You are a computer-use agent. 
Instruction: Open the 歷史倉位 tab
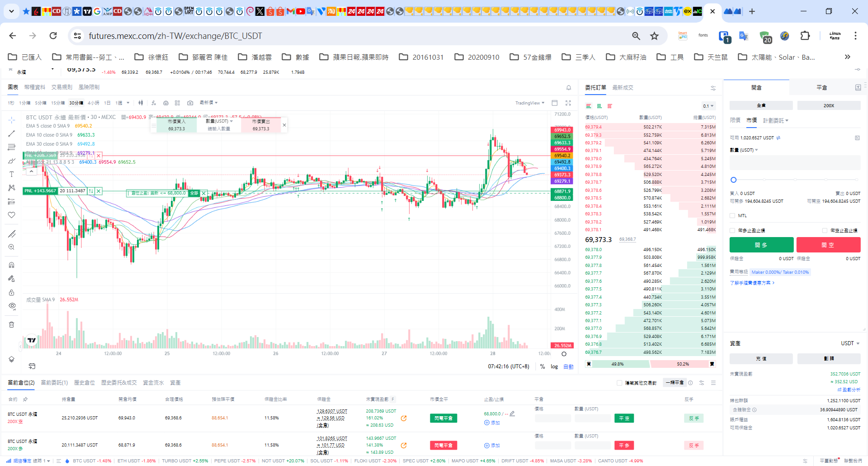[85, 383]
